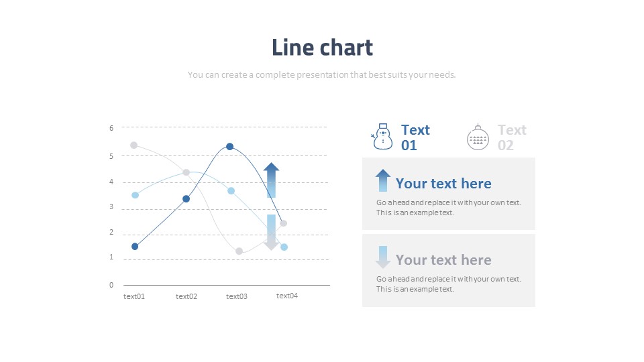Select the description text in the first gray box

449,208
